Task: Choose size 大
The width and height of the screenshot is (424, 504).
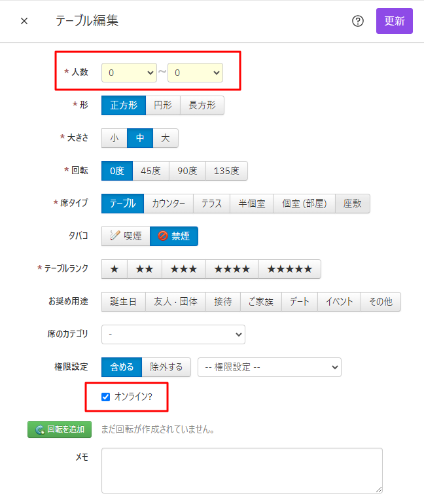Action: [166, 138]
